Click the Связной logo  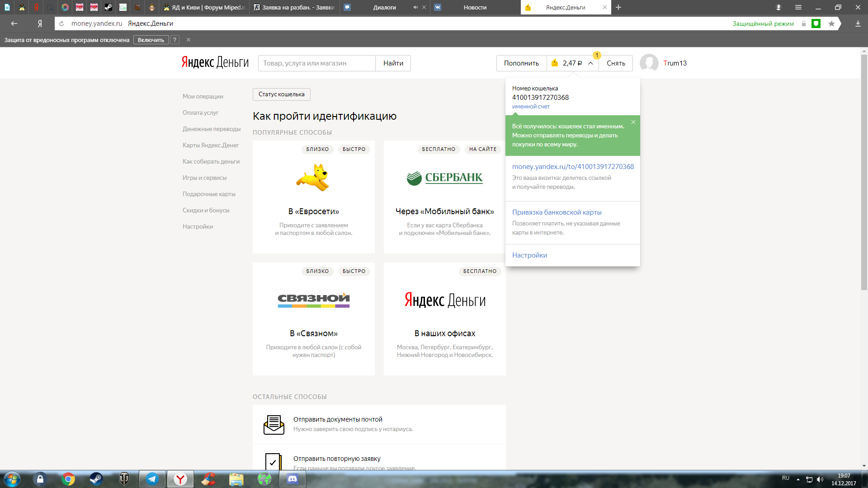[314, 300]
